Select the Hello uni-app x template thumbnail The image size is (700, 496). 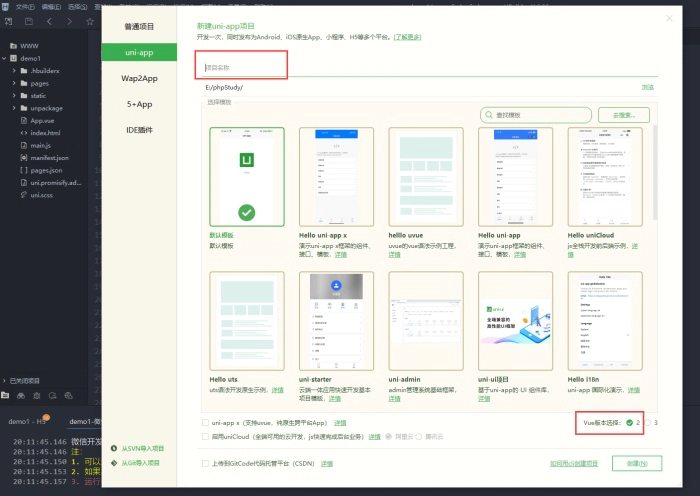pos(336,177)
